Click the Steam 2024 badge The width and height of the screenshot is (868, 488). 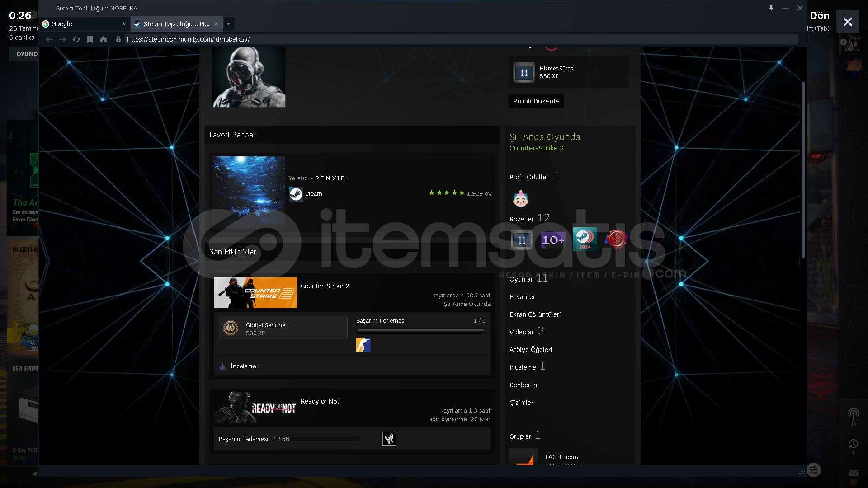[x=585, y=239]
